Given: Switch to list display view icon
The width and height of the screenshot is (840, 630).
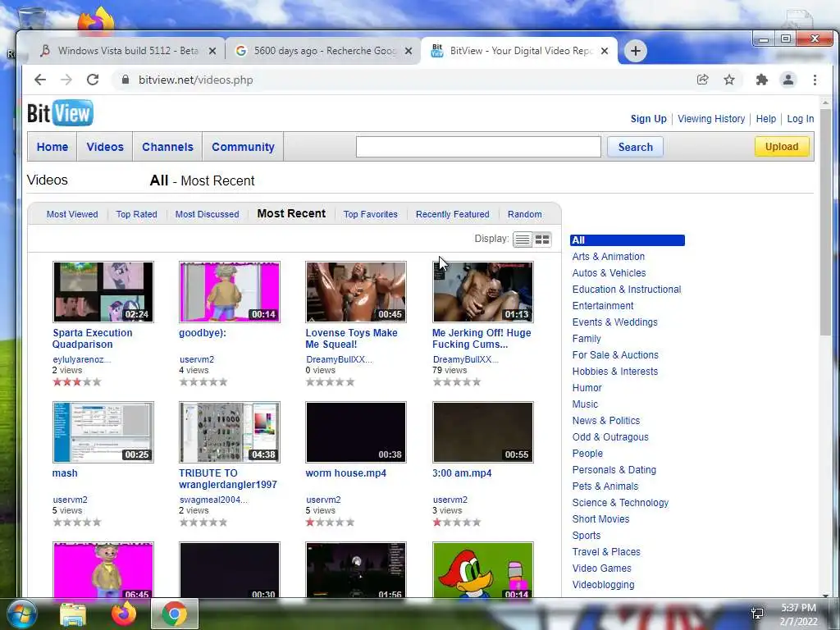Looking at the screenshot, I should (x=523, y=240).
